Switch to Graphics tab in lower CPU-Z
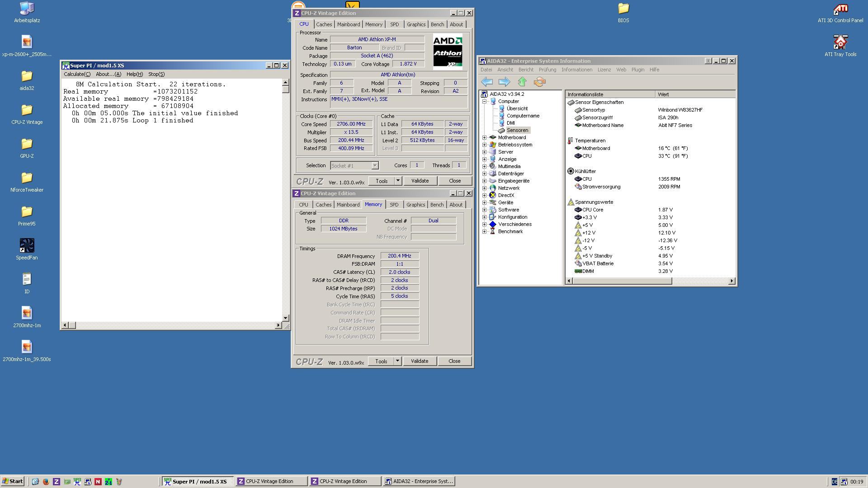868x488 pixels. [415, 205]
